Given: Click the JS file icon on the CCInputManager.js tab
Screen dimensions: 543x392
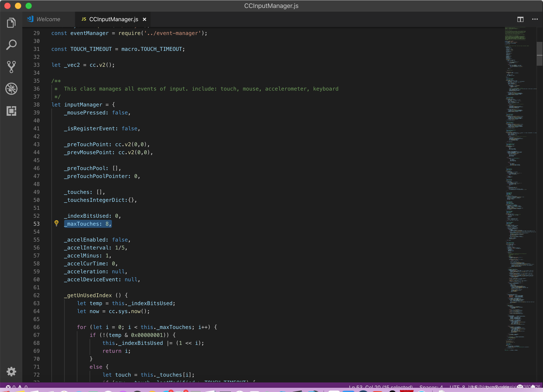Looking at the screenshot, I should point(84,19).
